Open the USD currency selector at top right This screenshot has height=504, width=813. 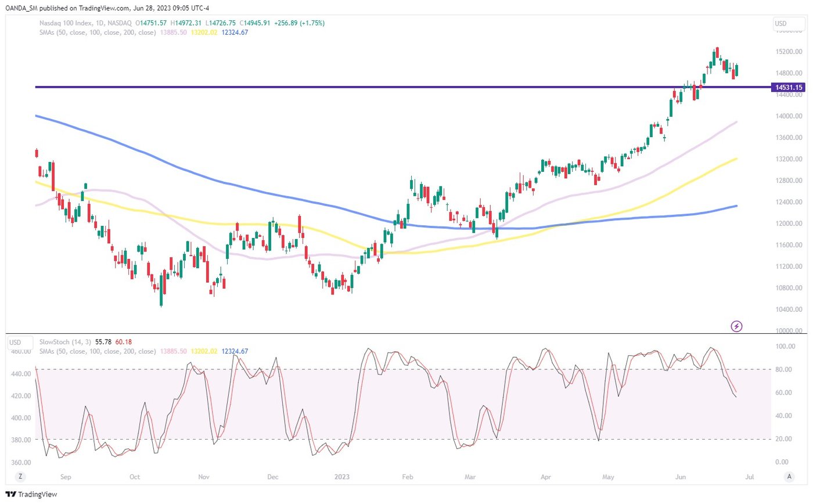coord(781,23)
